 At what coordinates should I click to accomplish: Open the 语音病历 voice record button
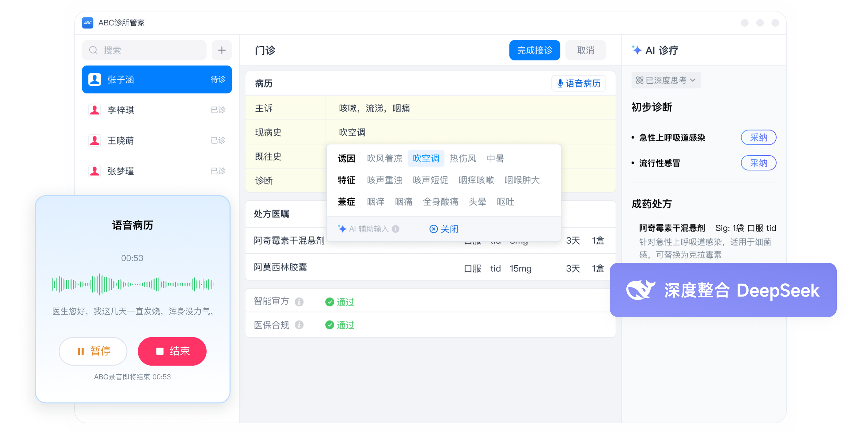tap(578, 83)
